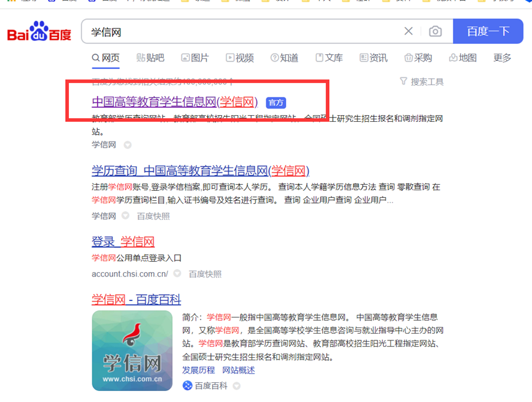Click the 百度百科 source icon
532x402 pixels.
pyautogui.click(x=188, y=386)
